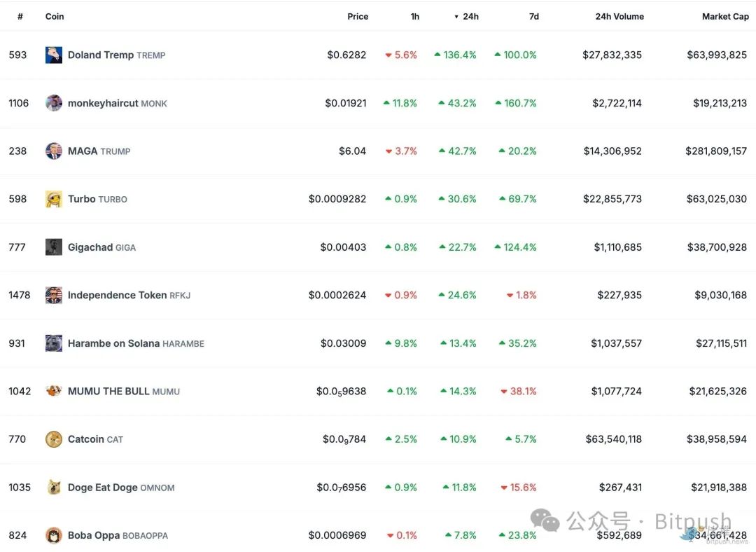
Task: Click the MUMU THE BULL logo
Action: click(53, 392)
